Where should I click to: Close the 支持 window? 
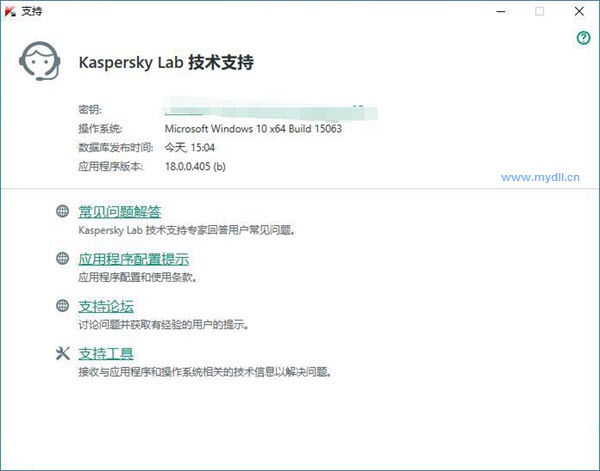(x=579, y=11)
